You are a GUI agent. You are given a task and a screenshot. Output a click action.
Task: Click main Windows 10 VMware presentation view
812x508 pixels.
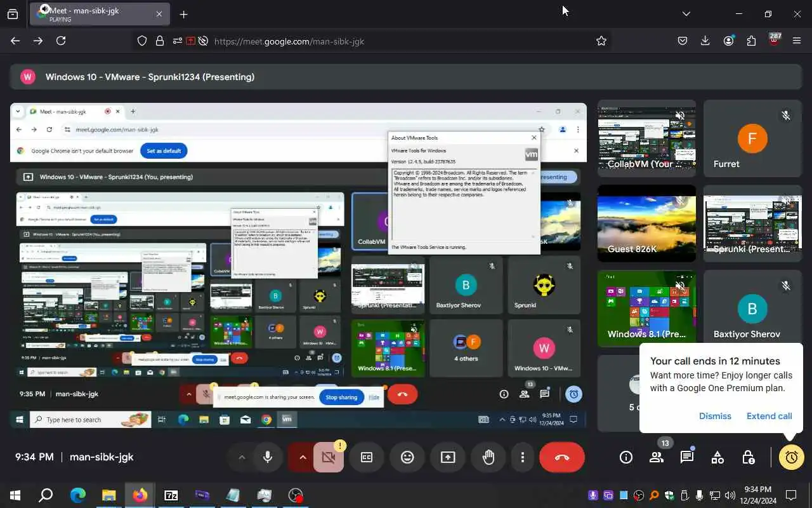[298, 267]
